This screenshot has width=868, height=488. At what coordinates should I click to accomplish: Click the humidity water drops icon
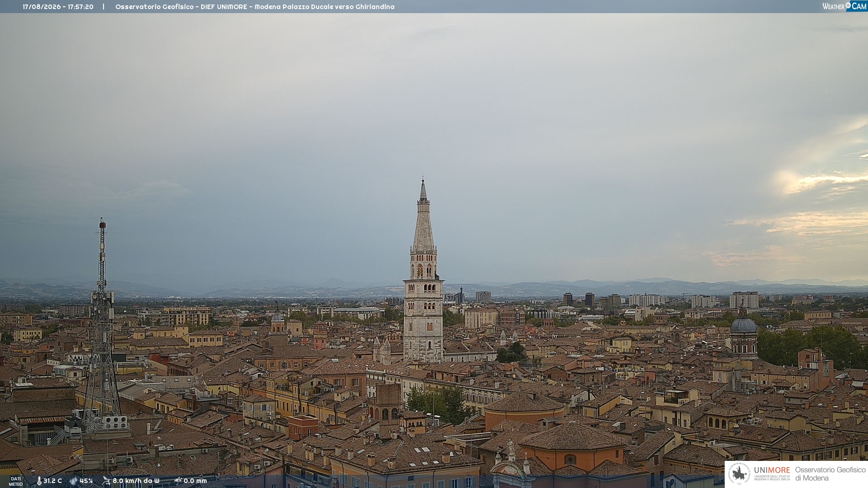tap(73, 481)
